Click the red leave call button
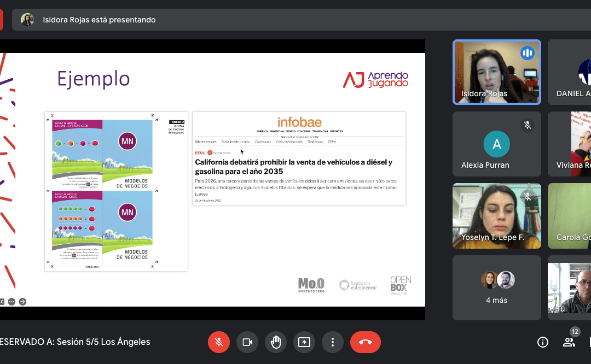The height and width of the screenshot is (364, 591). pyautogui.click(x=365, y=342)
